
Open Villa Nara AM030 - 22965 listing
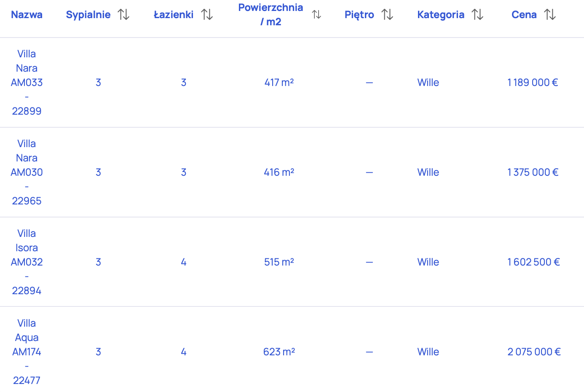click(x=27, y=172)
